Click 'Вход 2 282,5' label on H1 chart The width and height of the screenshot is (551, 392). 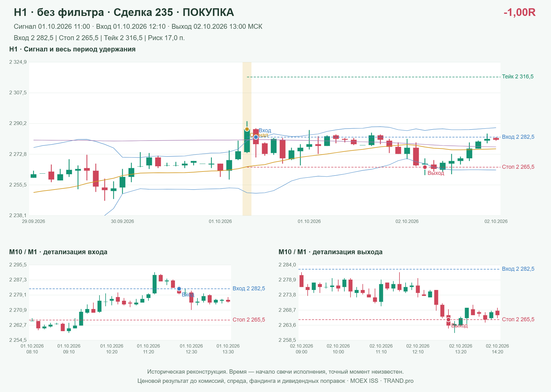[x=518, y=137]
